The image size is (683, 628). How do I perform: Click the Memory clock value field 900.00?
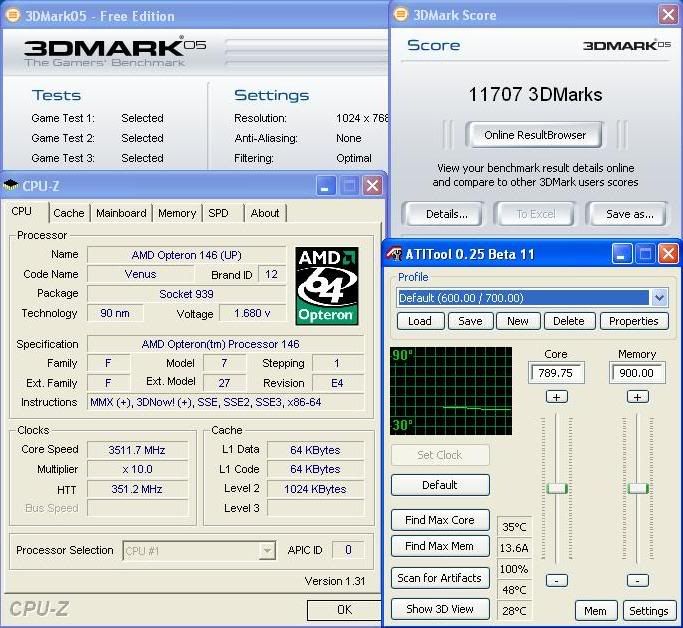[x=637, y=373]
